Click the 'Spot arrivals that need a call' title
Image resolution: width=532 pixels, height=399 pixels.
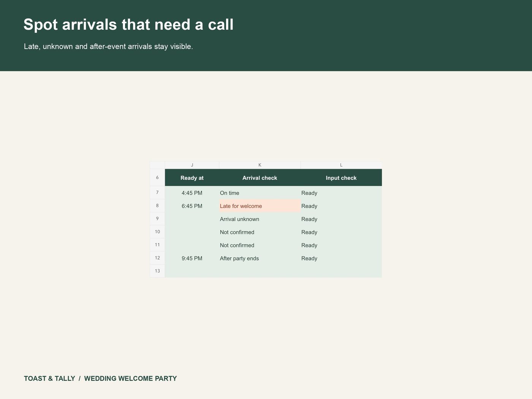click(128, 25)
